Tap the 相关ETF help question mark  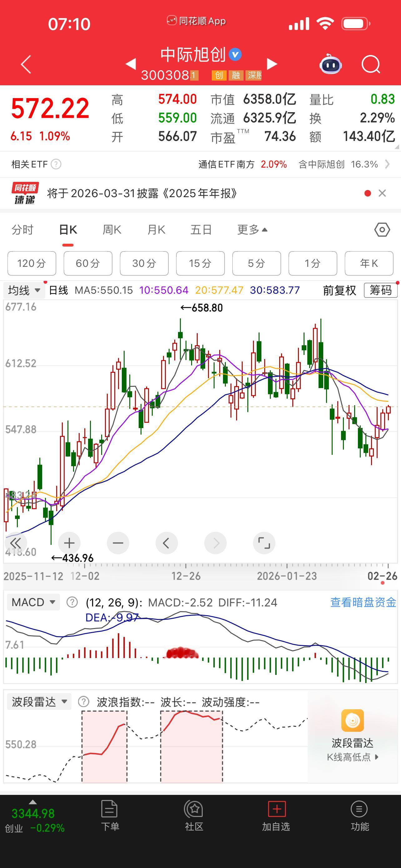(56, 164)
